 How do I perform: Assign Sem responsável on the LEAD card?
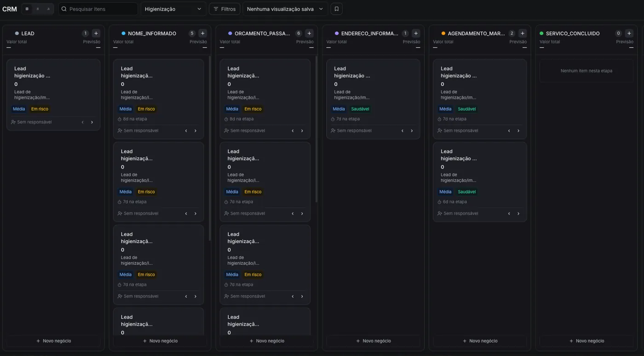[x=31, y=122]
